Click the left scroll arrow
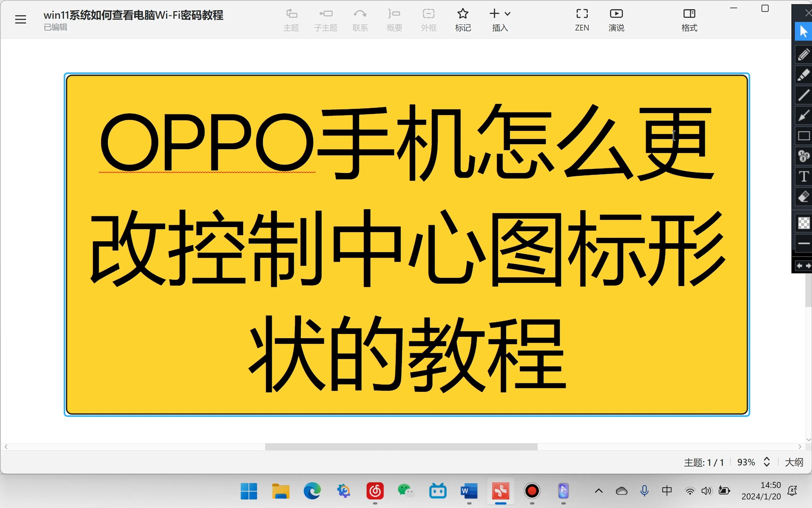 [x=6, y=447]
